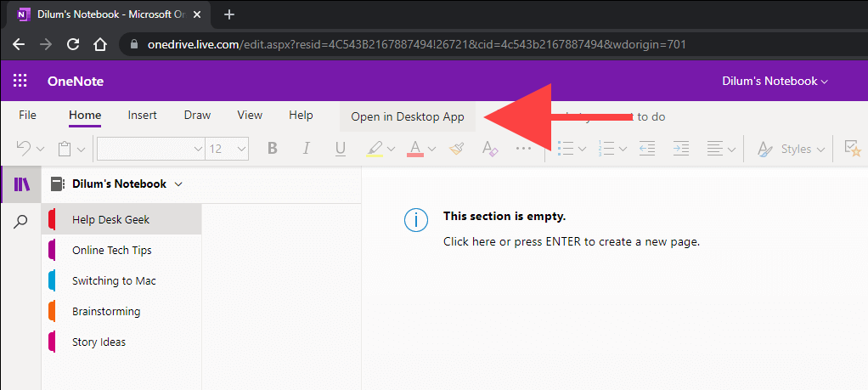Image resolution: width=868 pixels, height=390 pixels.
Task: Decrease the paragraph indent
Action: pos(646,149)
